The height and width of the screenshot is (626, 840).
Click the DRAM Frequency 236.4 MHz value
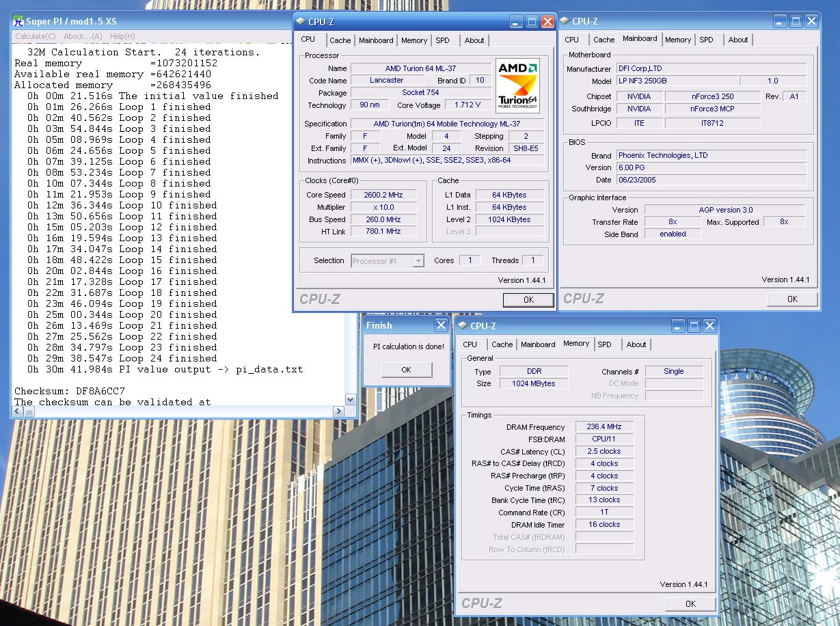pos(605,427)
